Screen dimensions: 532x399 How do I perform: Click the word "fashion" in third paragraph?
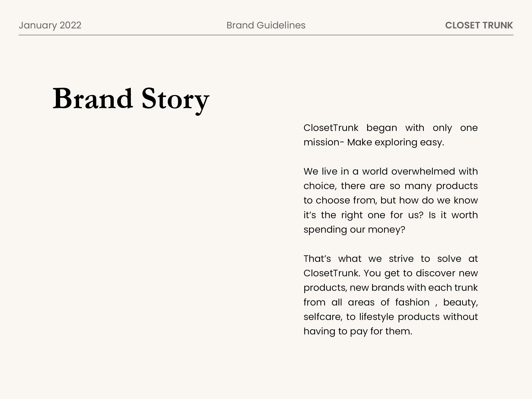pos(412,302)
